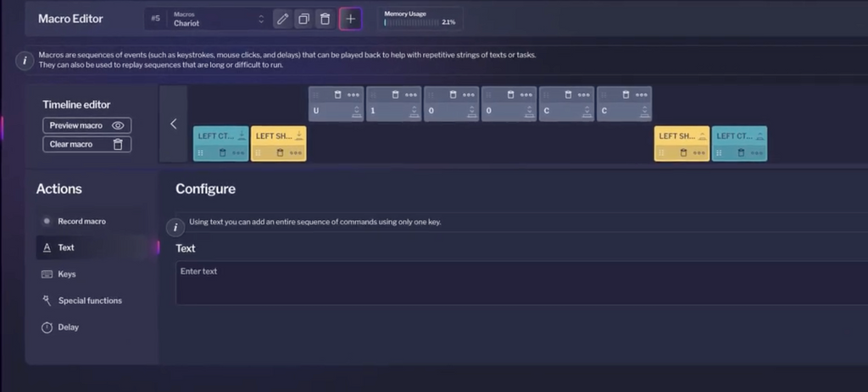Open Special functions action
Image resolution: width=868 pixels, height=392 pixels.
(x=89, y=301)
